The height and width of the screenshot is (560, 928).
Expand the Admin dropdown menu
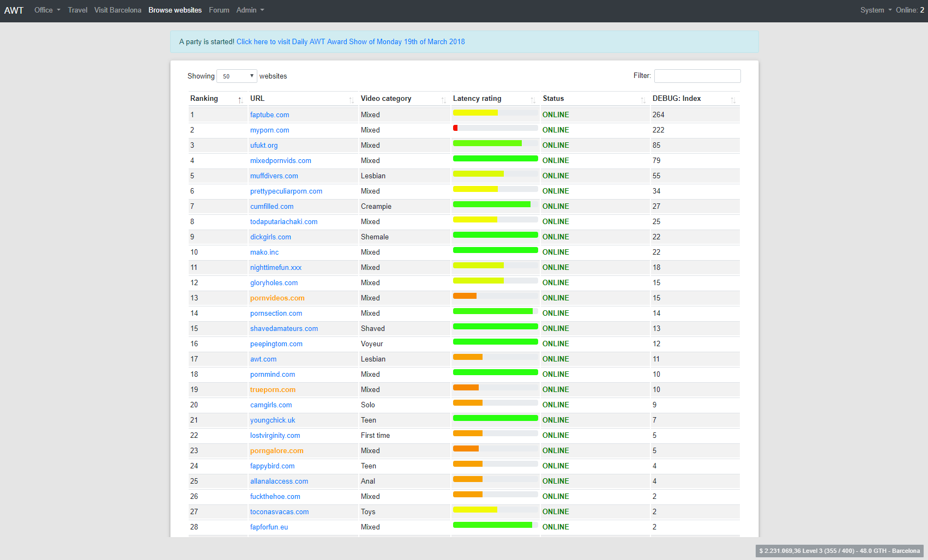pyautogui.click(x=250, y=10)
